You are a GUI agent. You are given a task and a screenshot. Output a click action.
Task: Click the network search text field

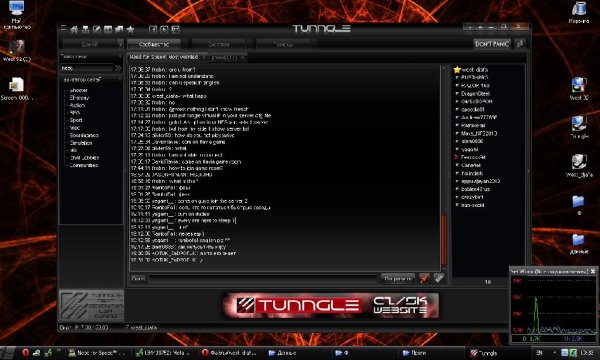point(86,68)
